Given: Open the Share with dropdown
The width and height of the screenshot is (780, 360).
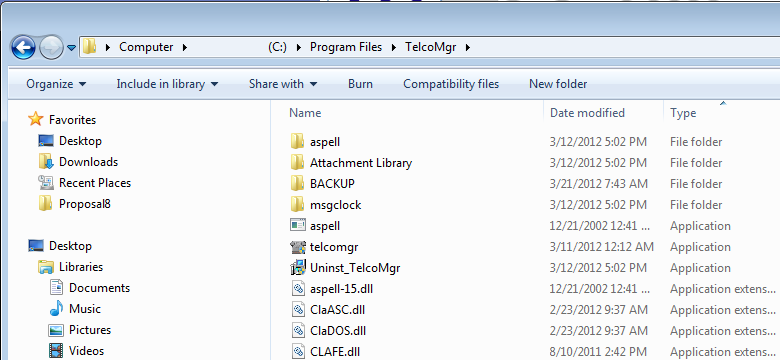Looking at the screenshot, I should coord(283,84).
